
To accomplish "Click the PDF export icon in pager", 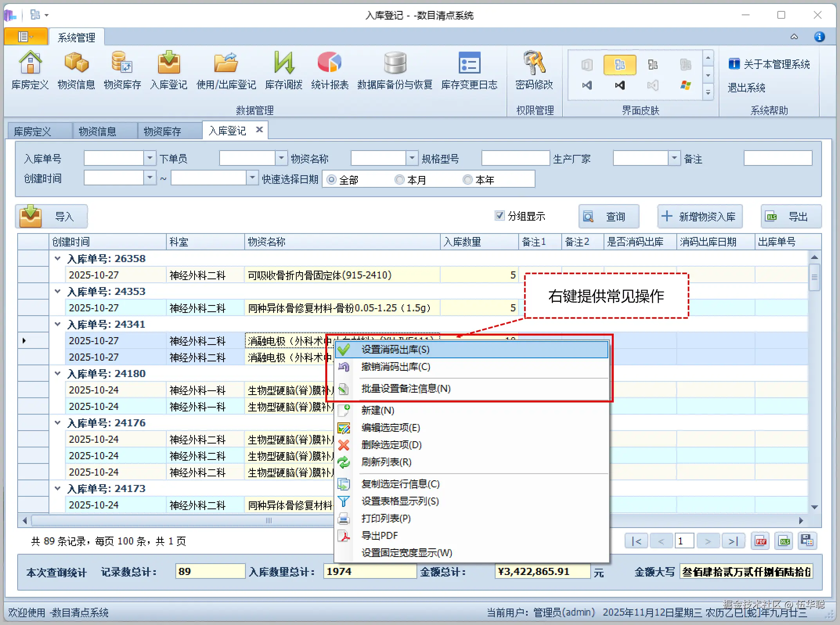I will point(761,541).
